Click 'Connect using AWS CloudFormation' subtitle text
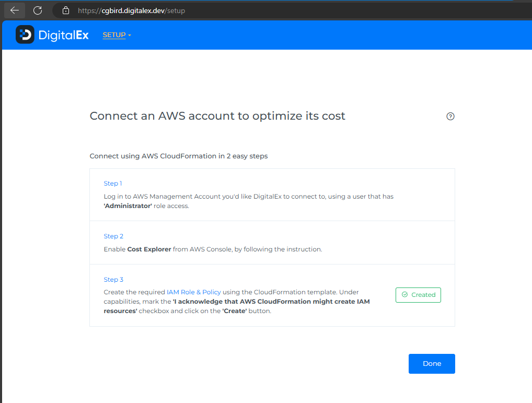This screenshot has height=403, width=532. (x=179, y=156)
